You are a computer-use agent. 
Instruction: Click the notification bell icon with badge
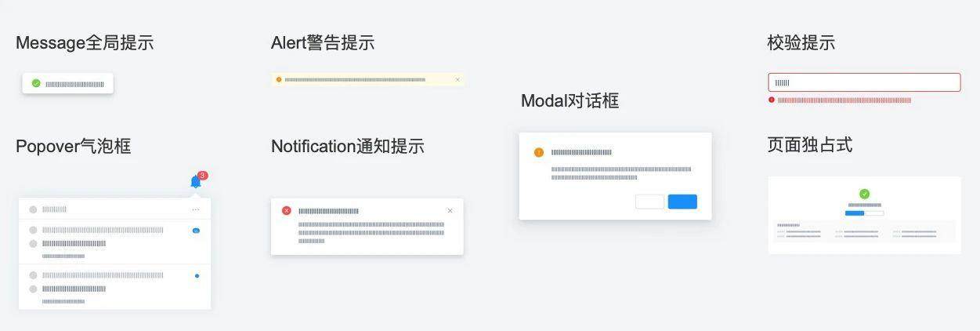click(x=197, y=180)
